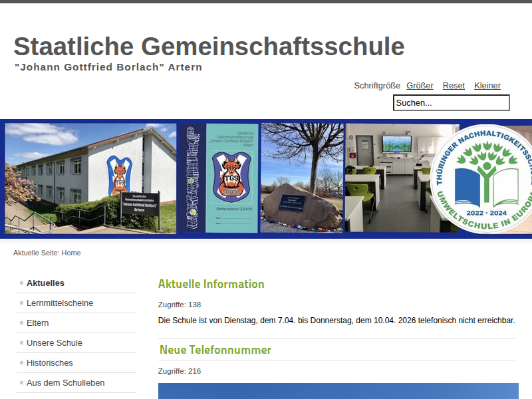Open the Neue Telefonnummer article heading
Screen dimensions: 532x399
215,350
